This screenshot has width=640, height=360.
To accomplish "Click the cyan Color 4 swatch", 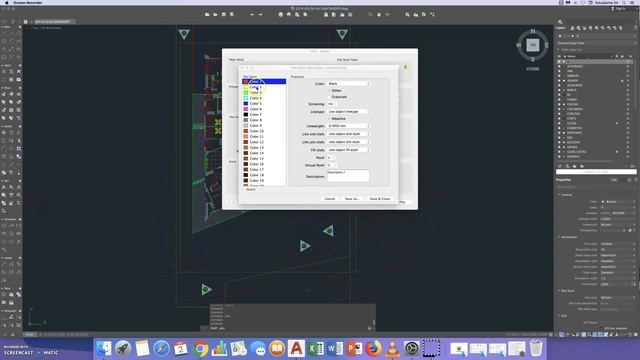I will click(246, 98).
